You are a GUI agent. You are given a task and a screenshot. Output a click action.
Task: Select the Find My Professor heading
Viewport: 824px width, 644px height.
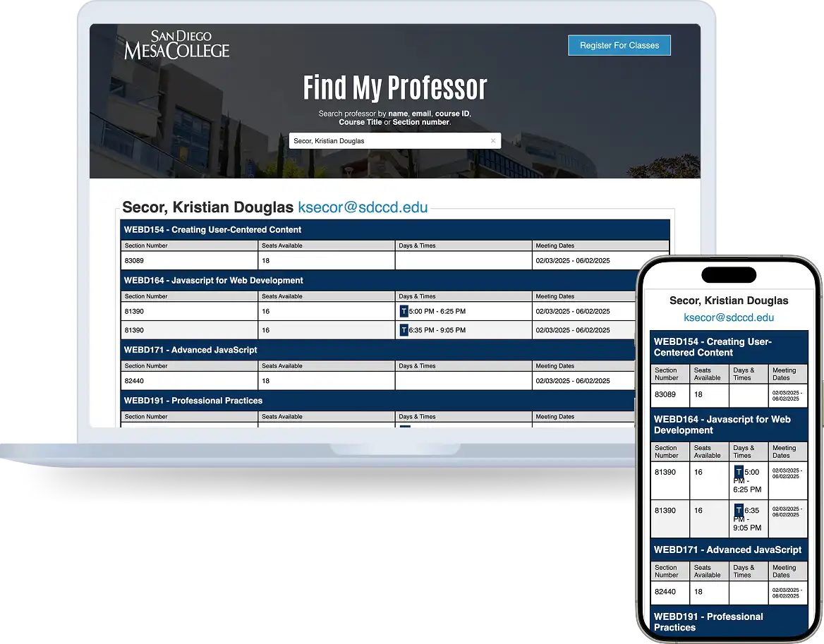[x=395, y=87]
